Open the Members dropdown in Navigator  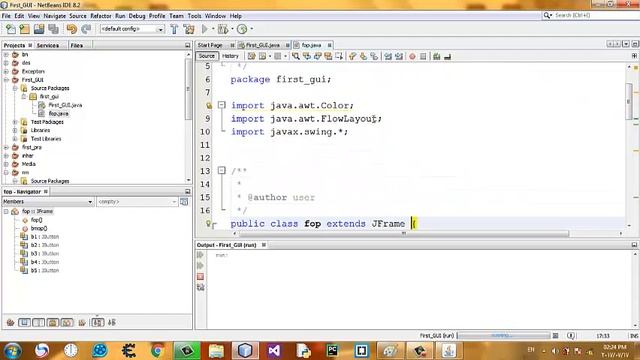tap(48, 202)
